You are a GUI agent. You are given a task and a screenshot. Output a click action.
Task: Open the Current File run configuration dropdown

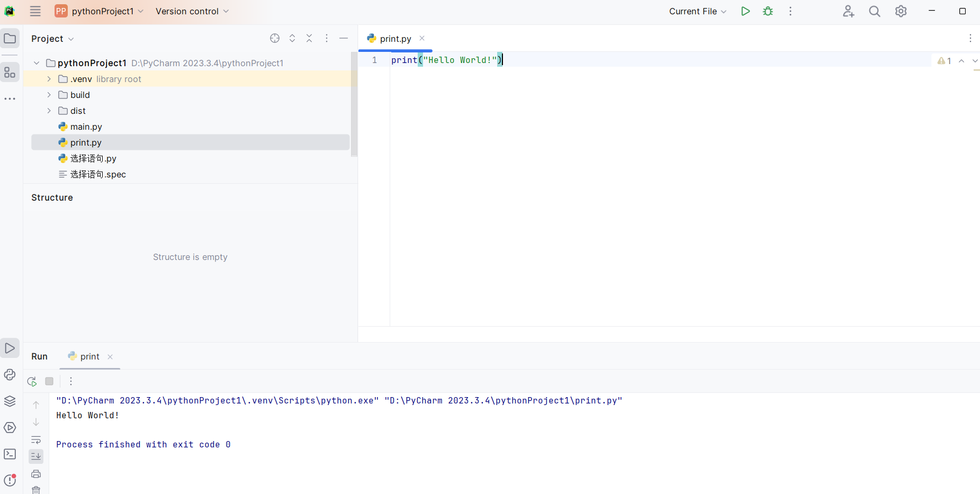coord(697,11)
